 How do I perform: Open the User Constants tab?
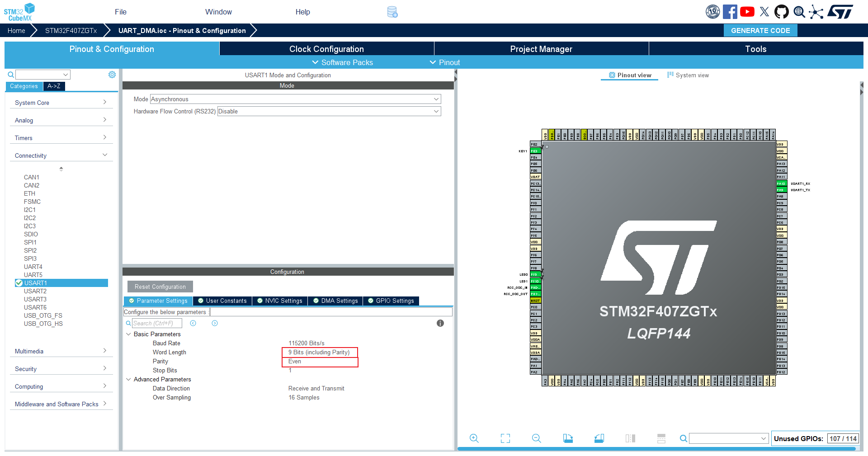click(222, 301)
